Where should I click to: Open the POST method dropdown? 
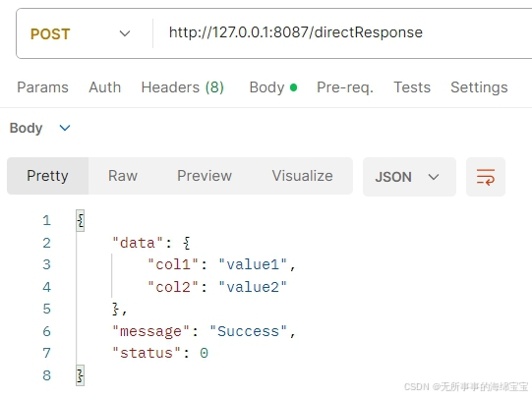[x=80, y=33]
